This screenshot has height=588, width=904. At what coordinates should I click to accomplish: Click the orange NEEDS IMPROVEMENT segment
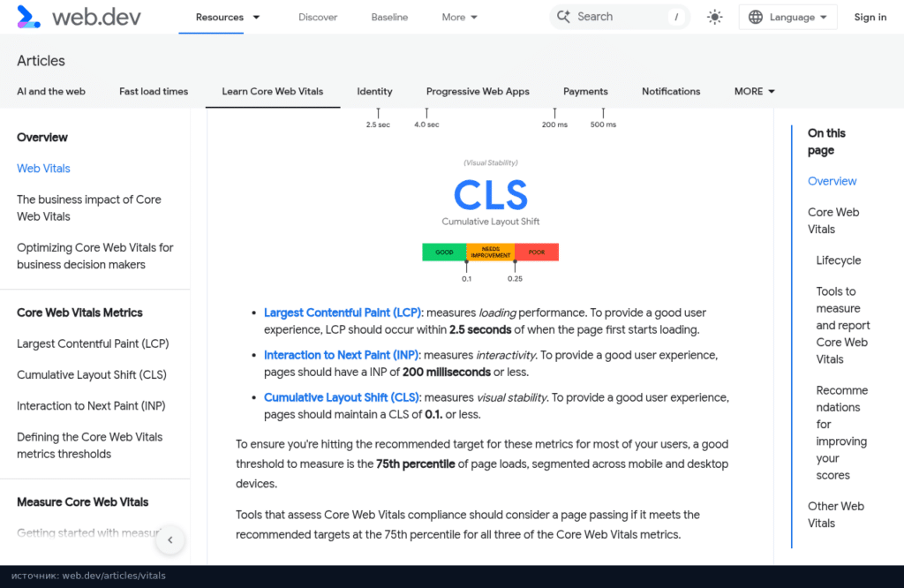[491, 252]
